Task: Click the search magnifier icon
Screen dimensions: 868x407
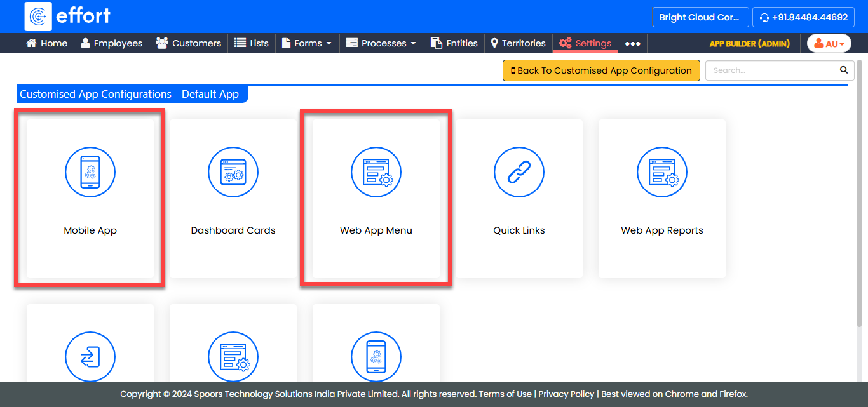Action: coord(844,70)
